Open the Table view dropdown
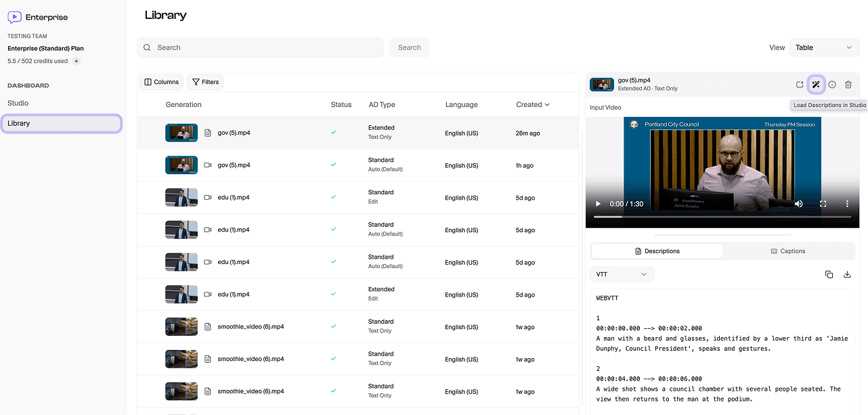Viewport: 868px width, 415px height. pos(824,47)
